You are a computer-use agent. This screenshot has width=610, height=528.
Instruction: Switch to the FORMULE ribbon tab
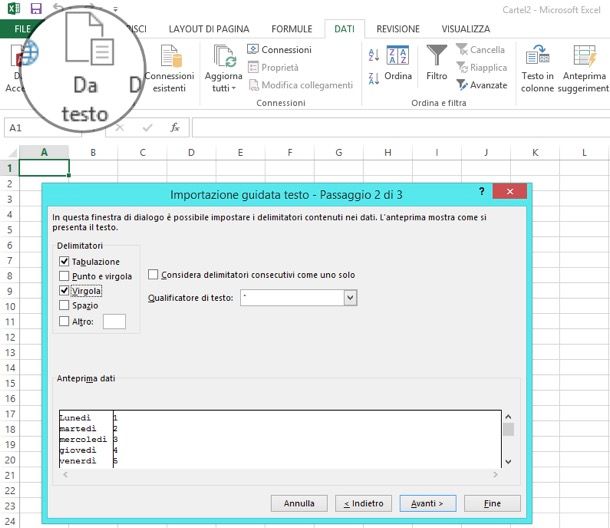291,29
